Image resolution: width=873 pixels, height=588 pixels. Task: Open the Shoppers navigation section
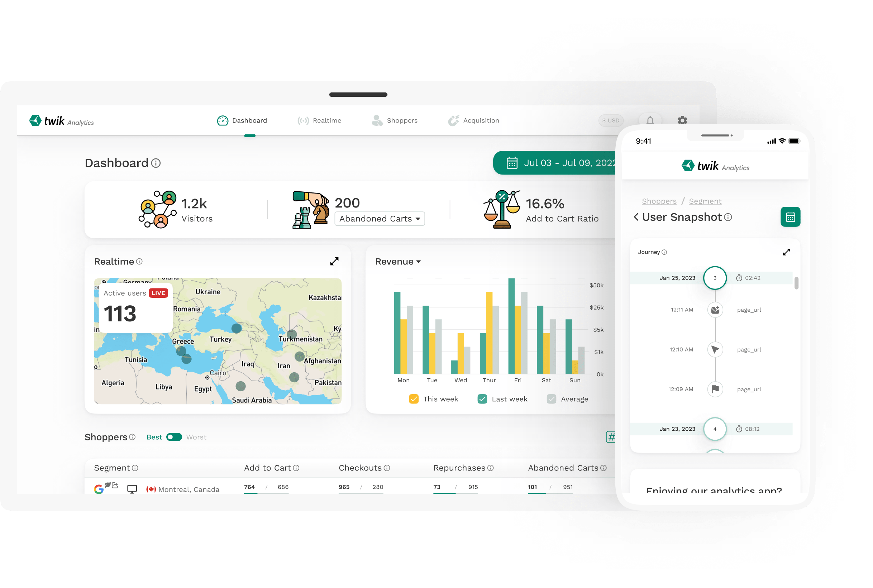click(x=402, y=120)
